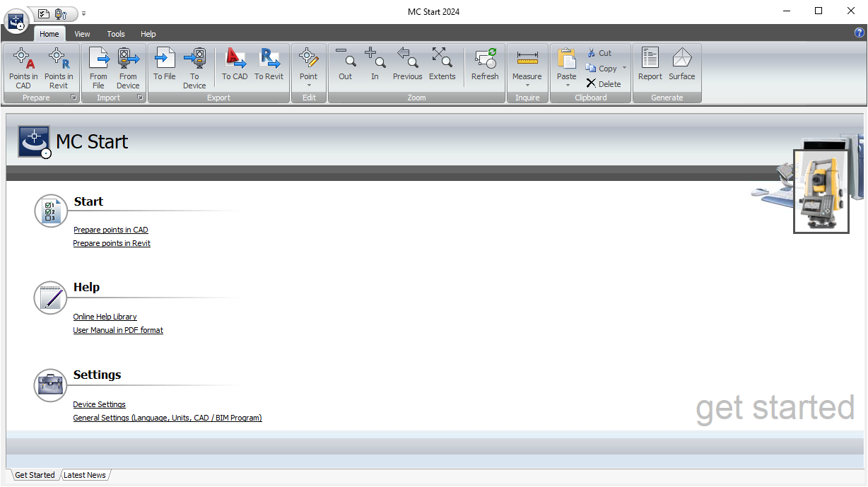Click the MC Start logo in the page header
The width and height of the screenshot is (868, 487).
pos(34,142)
